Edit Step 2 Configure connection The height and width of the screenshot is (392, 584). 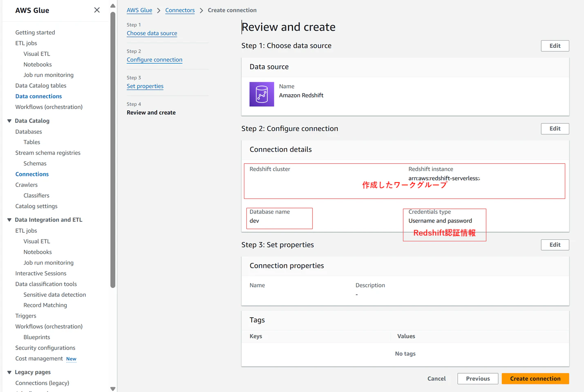(555, 129)
